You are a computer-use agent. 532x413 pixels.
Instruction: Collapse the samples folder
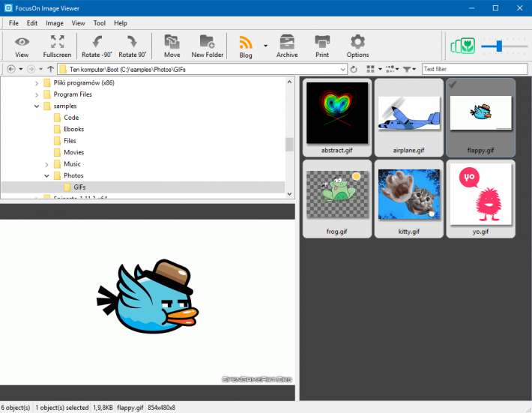point(37,106)
